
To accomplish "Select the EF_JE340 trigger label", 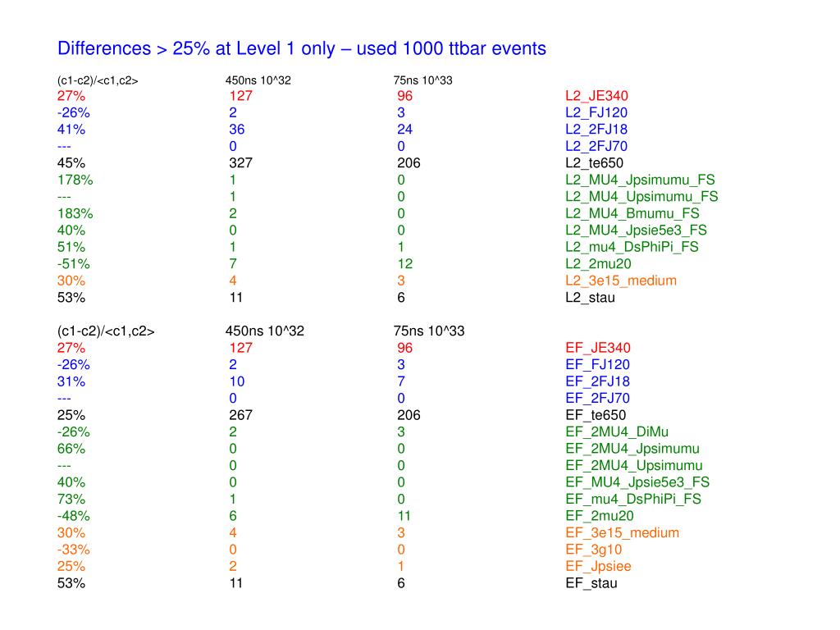I will [x=598, y=348].
